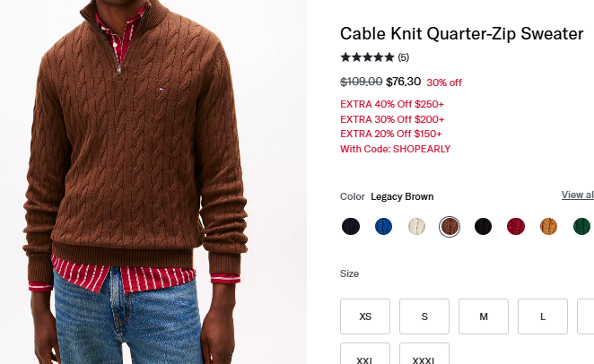Choose the black color swatch

(483, 226)
